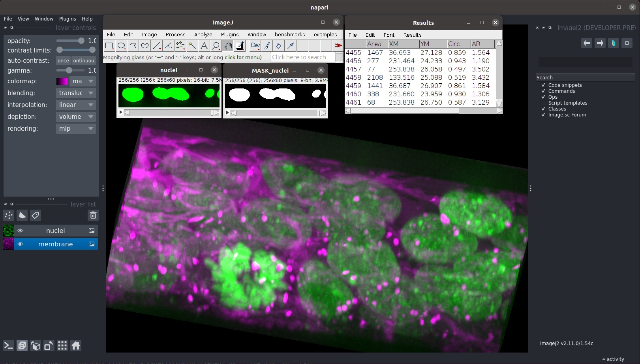This screenshot has width=640, height=364.
Task: Select the ImageJ Rectangle selection tool
Action: pos(109,46)
